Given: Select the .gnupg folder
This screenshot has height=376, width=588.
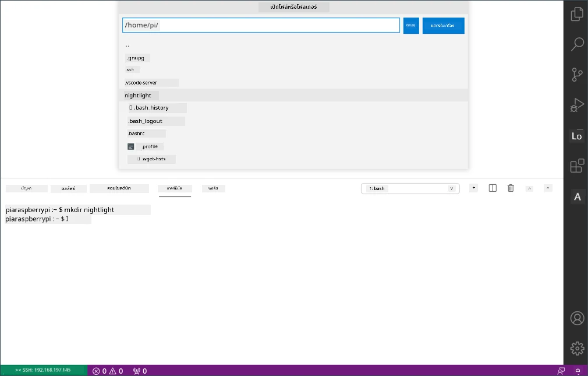Looking at the screenshot, I should click(x=293, y=58).
